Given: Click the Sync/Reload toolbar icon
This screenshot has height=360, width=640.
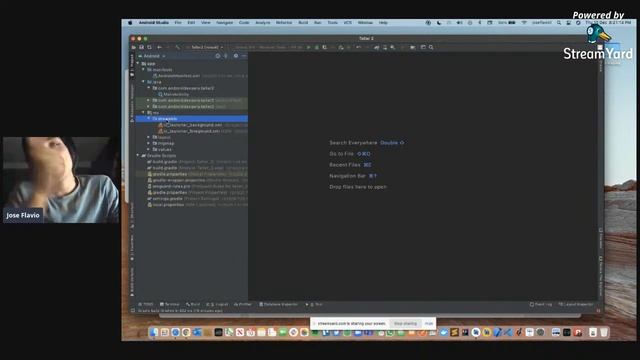Looking at the screenshot, I should (149, 47).
